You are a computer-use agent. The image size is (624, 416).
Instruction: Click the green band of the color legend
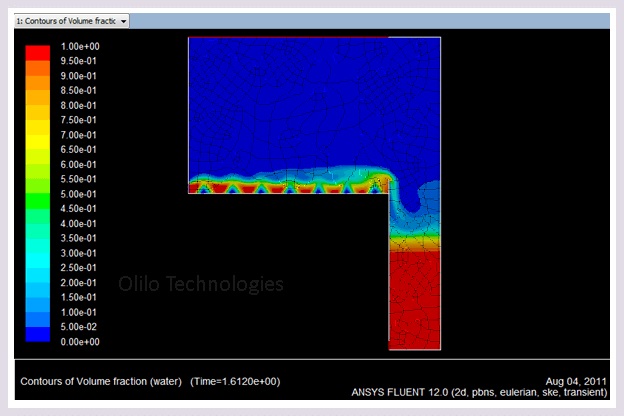(x=38, y=201)
